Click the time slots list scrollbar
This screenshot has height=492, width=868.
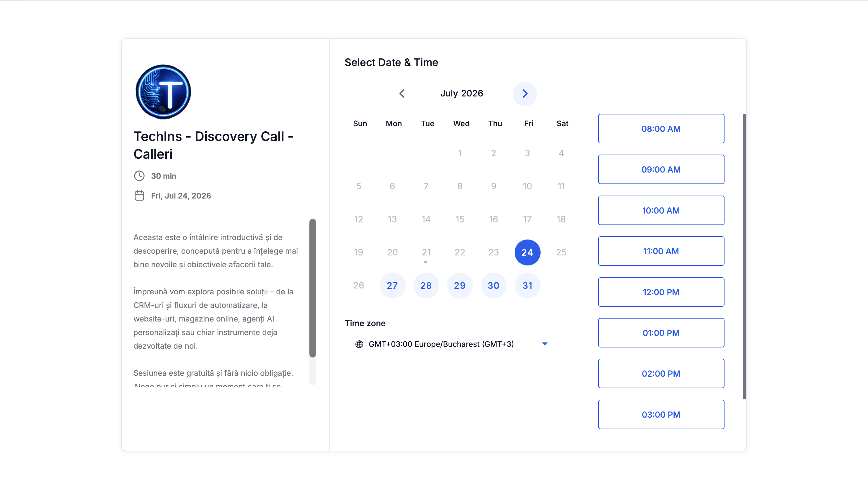744,257
